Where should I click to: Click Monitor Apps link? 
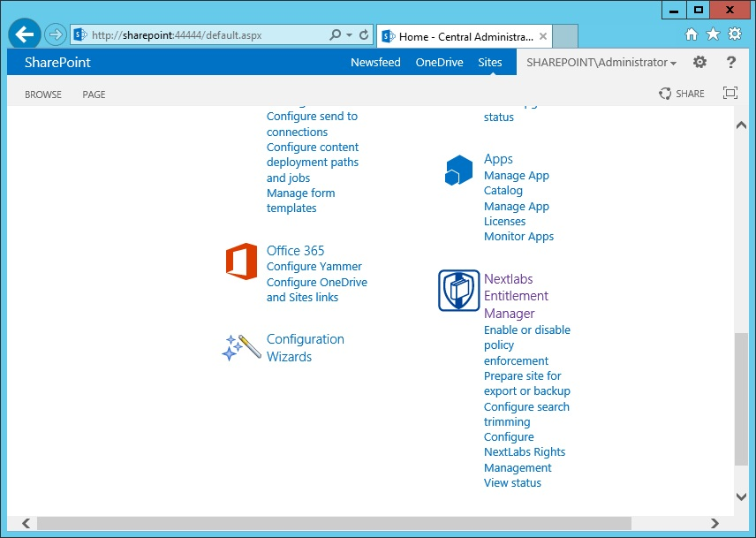click(518, 237)
